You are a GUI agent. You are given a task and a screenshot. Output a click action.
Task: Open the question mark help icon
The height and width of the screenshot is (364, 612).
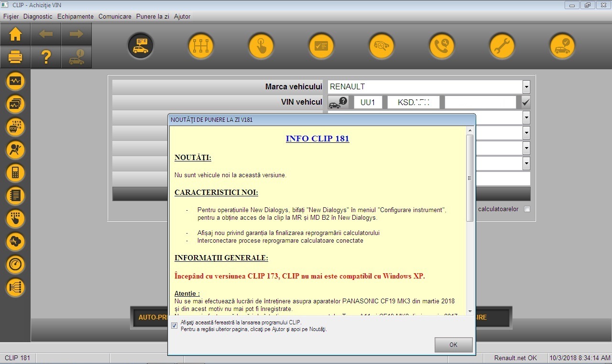tap(46, 57)
